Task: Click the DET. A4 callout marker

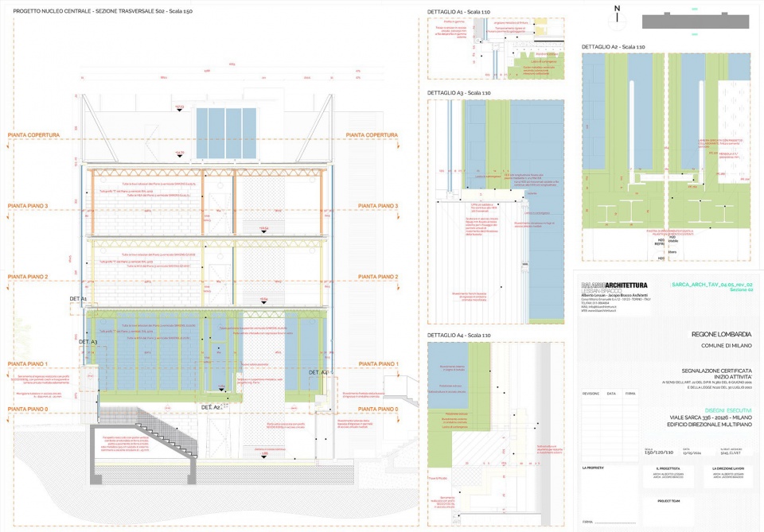Action: [x=318, y=372]
